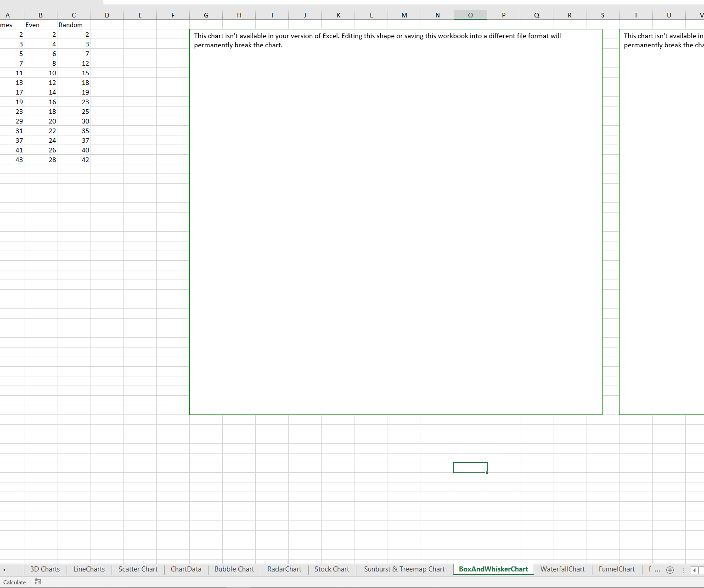Switch to the 3D Charts sheet

pos(45,569)
